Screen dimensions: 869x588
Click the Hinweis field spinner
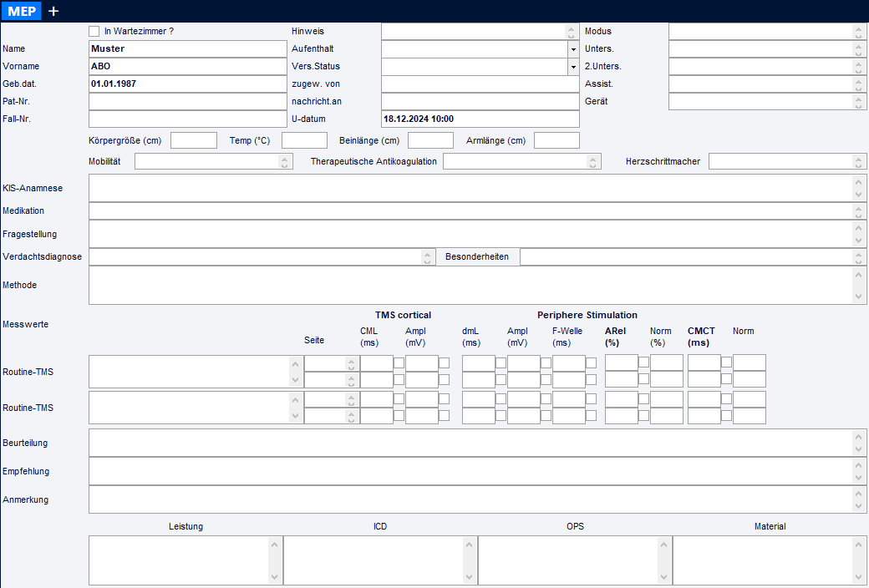point(572,32)
